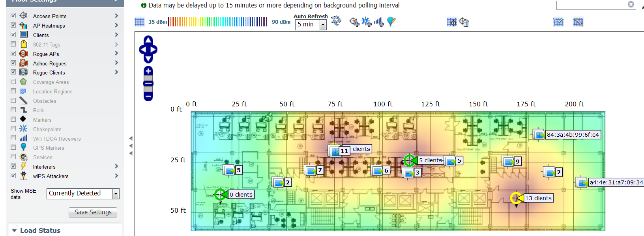Click the position AP on grid icon
Screen dimensions: 644x236
[x=452, y=22]
